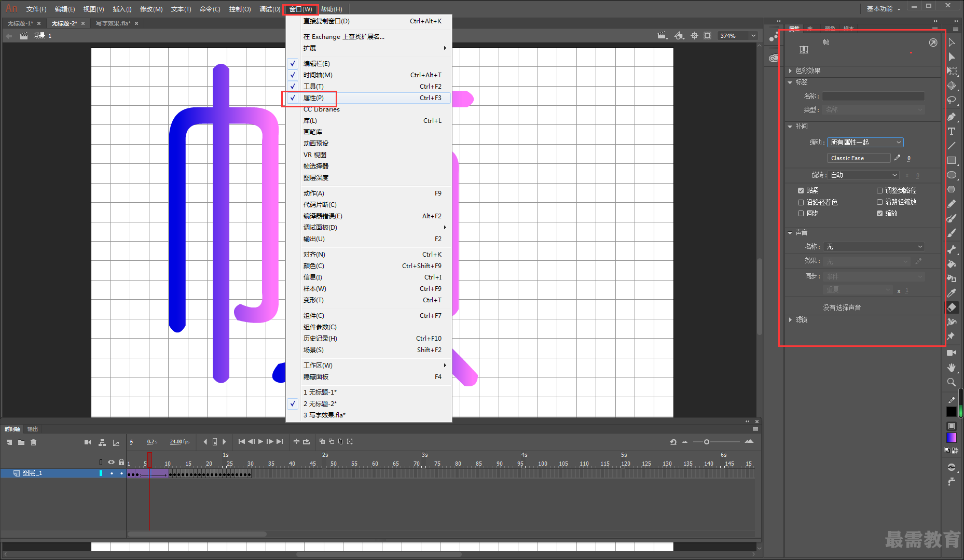Select the Free Transform tool
The width and height of the screenshot is (964, 560).
click(952, 71)
